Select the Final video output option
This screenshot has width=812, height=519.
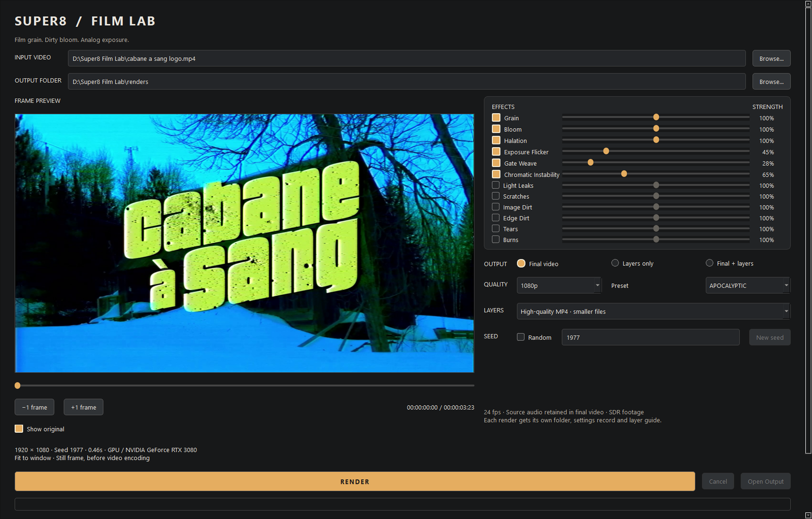point(521,263)
